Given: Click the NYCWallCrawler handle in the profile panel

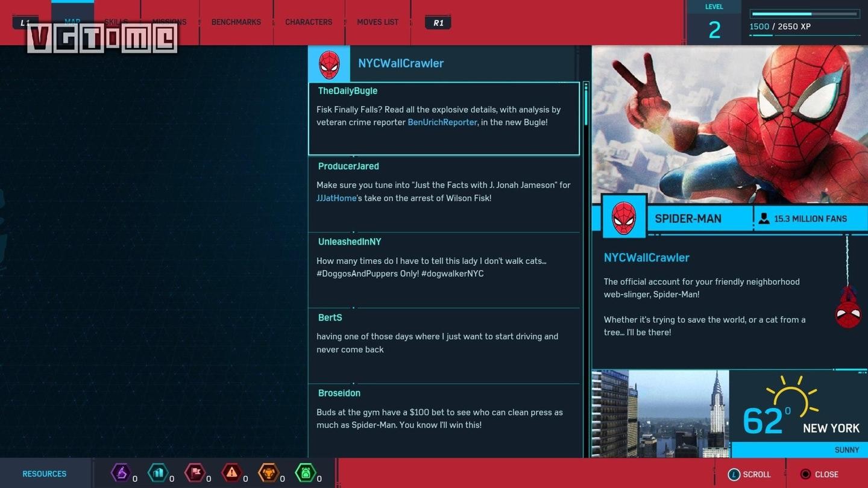Looking at the screenshot, I should coord(647,257).
